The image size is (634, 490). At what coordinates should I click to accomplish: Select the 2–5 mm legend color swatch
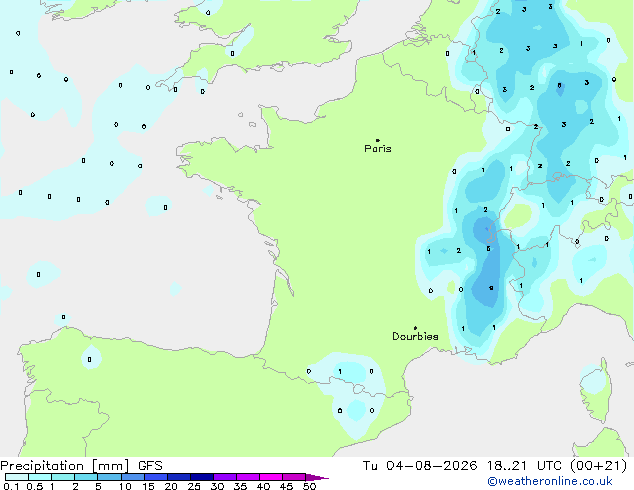coord(86,477)
